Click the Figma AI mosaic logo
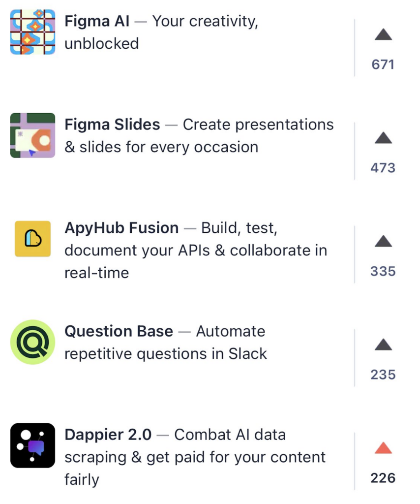This screenshot has width=420, height=504. tap(31, 31)
